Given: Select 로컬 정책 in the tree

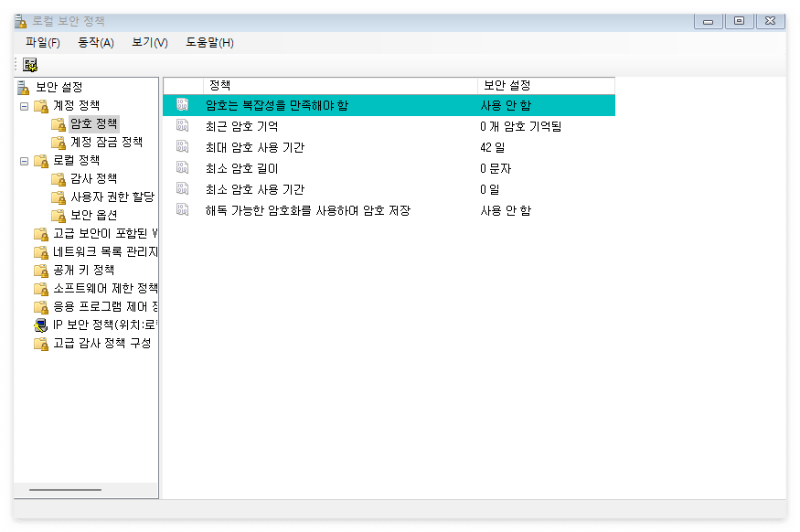Looking at the screenshot, I should click(x=77, y=161).
